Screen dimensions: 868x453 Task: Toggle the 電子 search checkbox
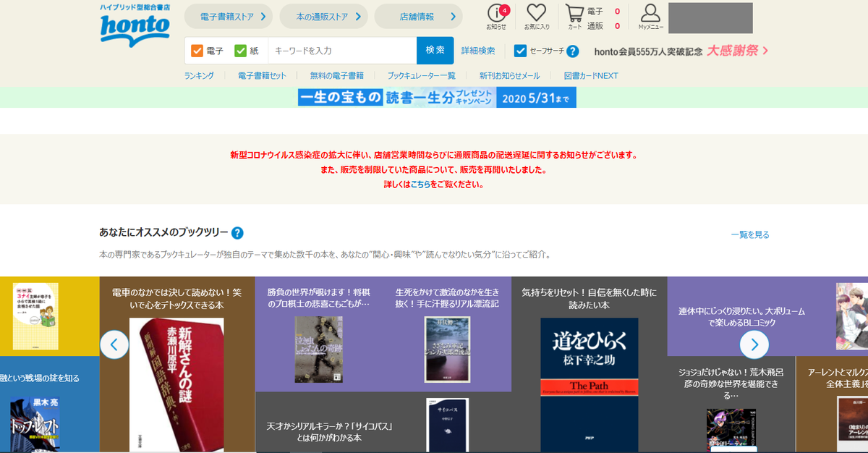coord(197,51)
